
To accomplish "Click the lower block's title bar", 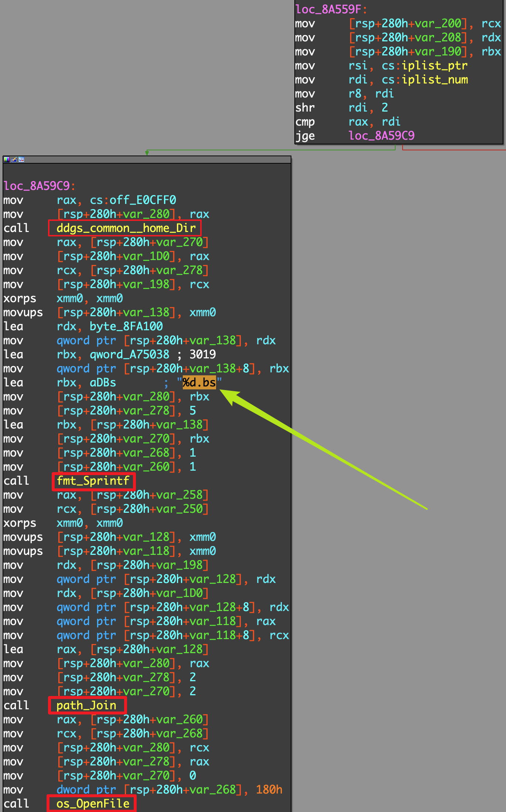I will click(x=147, y=160).
